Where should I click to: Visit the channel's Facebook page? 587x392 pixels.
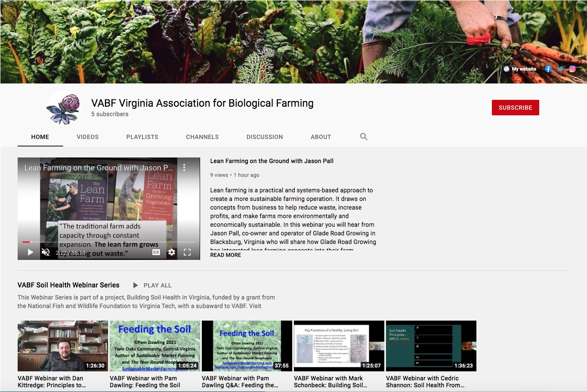point(548,69)
